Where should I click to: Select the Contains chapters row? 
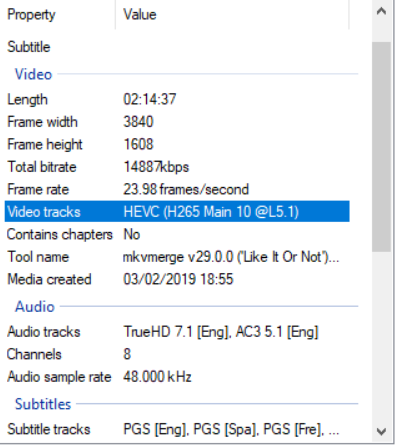pos(177,234)
